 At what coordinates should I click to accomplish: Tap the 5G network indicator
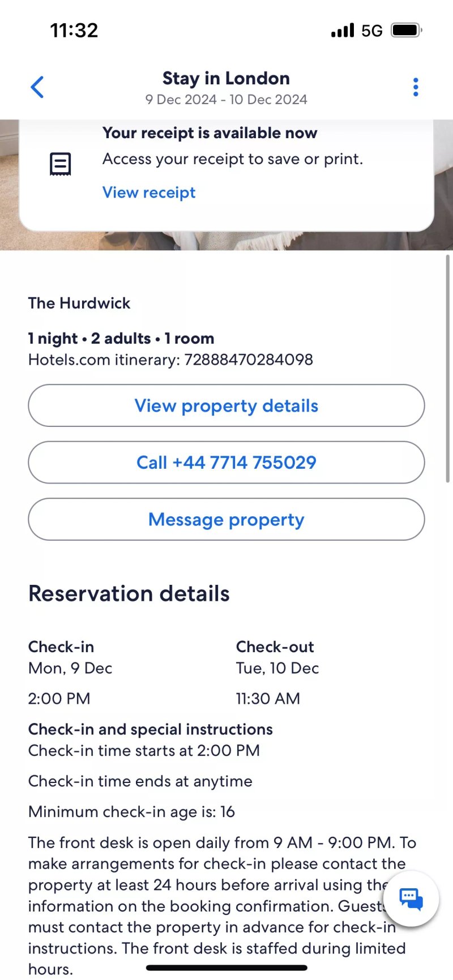(x=372, y=31)
